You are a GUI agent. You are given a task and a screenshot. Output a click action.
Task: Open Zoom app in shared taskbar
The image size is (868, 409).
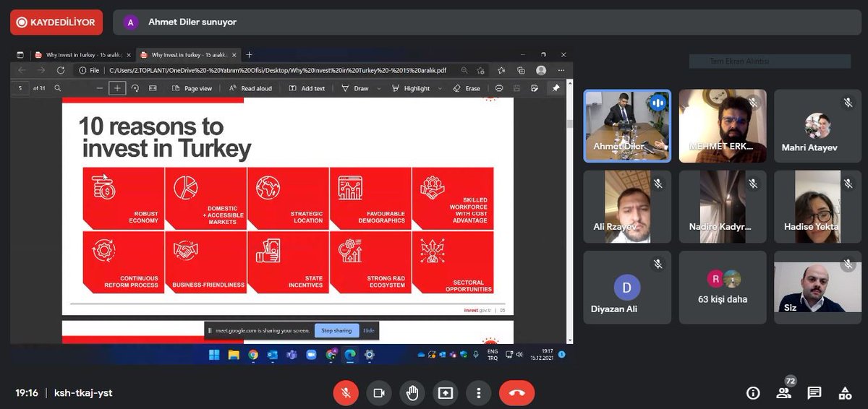[x=312, y=355]
